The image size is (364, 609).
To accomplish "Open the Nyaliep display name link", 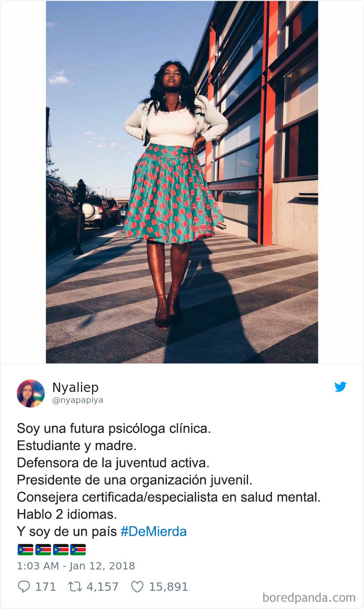I will click(75, 387).
